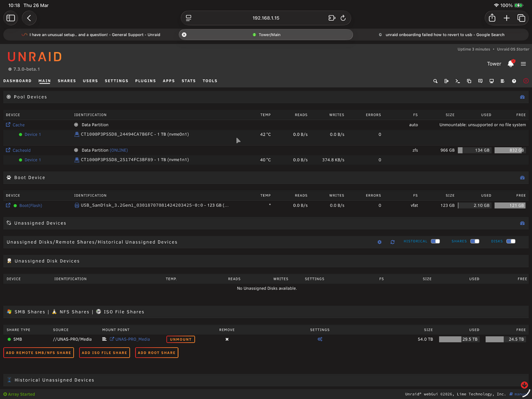Open the notifications bell icon
The height and width of the screenshot is (399, 532).
pyautogui.click(x=511, y=64)
